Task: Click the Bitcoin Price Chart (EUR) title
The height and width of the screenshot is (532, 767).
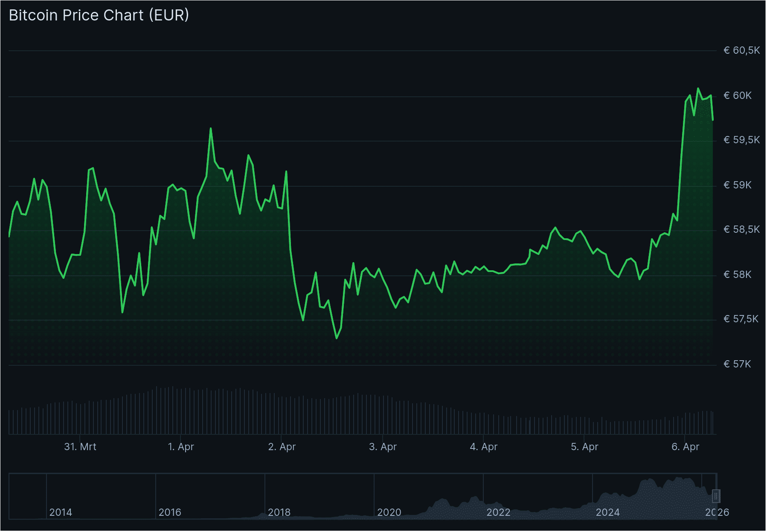Action: tap(99, 15)
